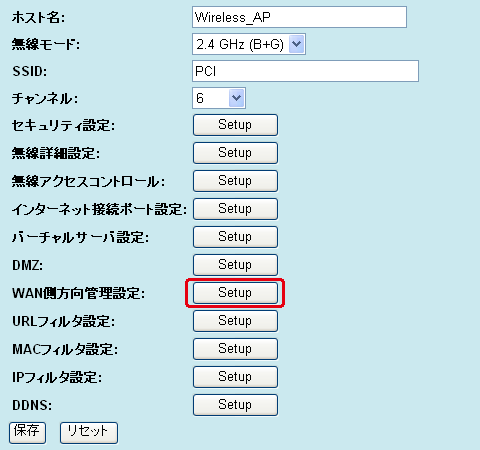The width and height of the screenshot is (480, 450).
Task: Click the SSID text field
Action: coord(305,71)
